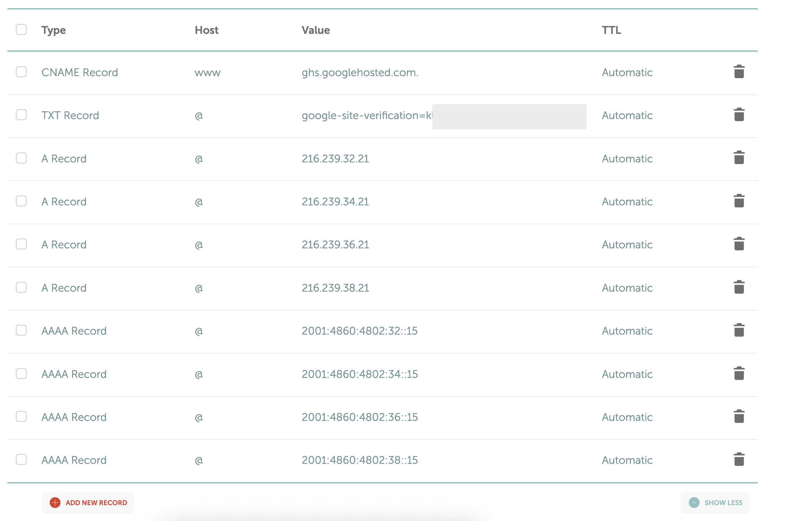Tick checkbox for AAAA 2001:4860:4802:36::15

21,416
